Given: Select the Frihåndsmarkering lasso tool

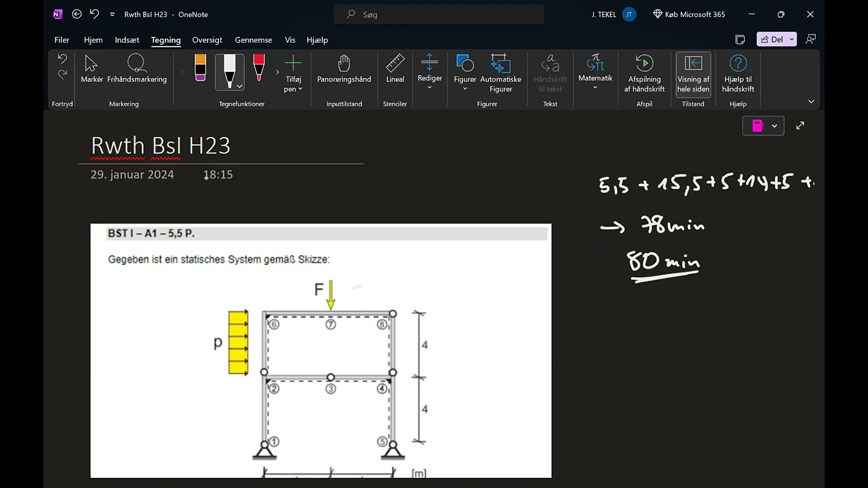Looking at the screenshot, I should [137, 69].
